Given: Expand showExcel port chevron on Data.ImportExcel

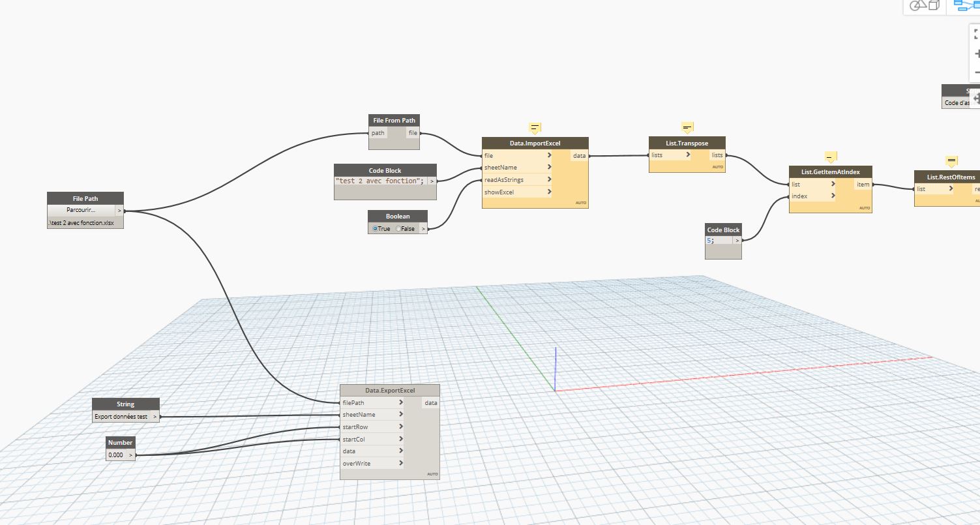Looking at the screenshot, I should (550, 192).
